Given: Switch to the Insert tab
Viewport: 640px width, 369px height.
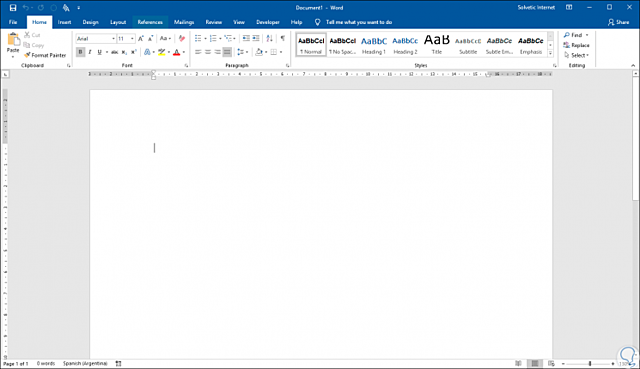Looking at the screenshot, I should (64, 22).
